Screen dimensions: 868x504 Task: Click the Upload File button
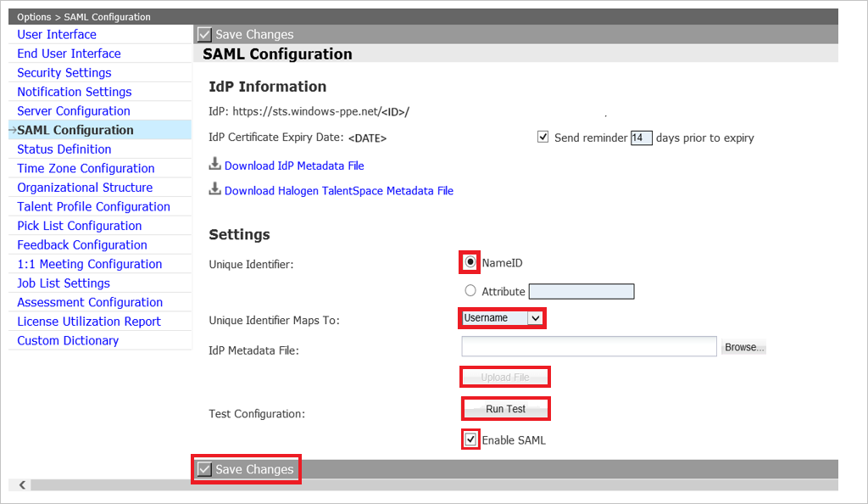[x=504, y=376]
